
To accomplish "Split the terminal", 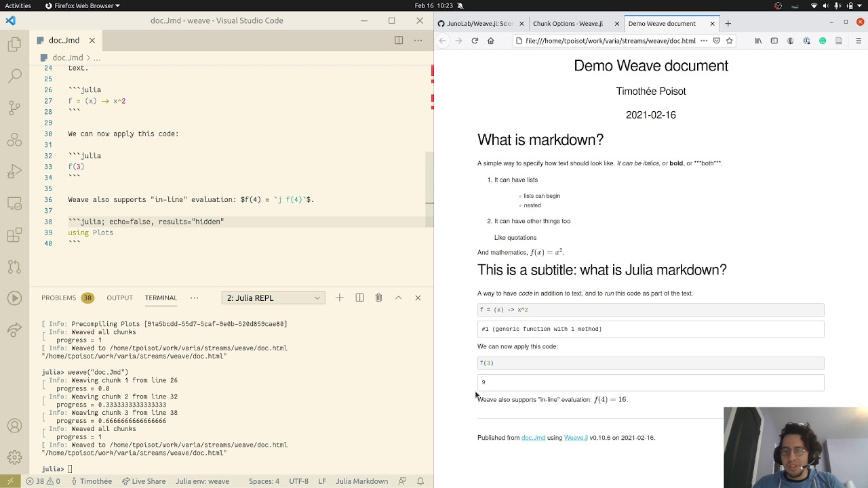I will 359,298.
